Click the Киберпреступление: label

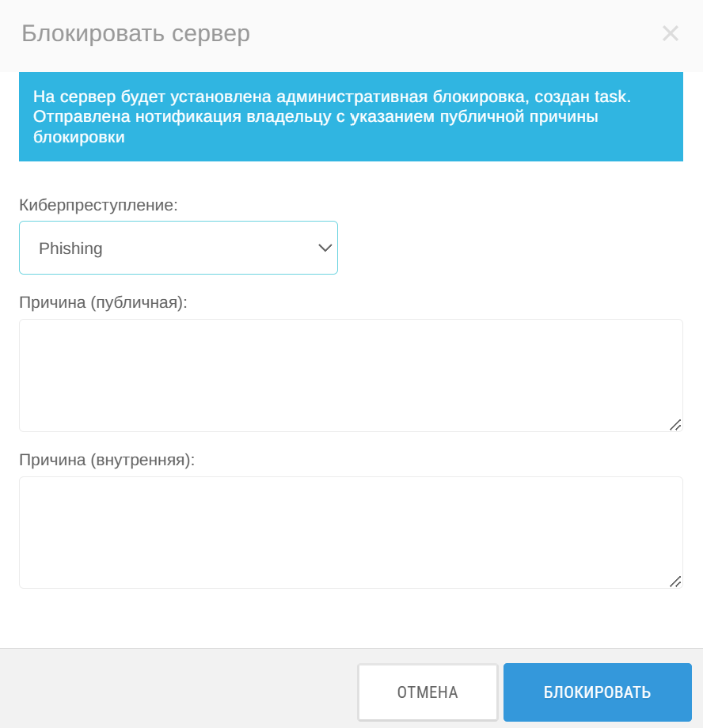(98, 205)
